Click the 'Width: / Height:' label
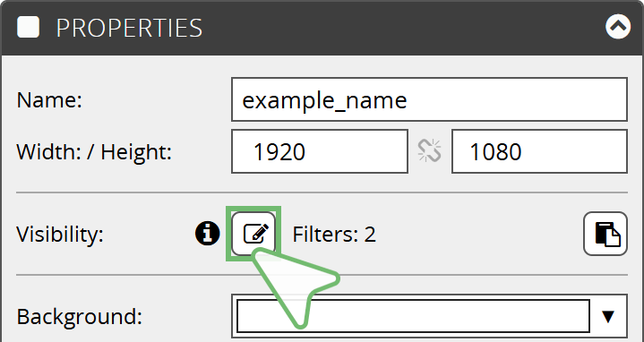644x342 pixels. tap(94, 152)
